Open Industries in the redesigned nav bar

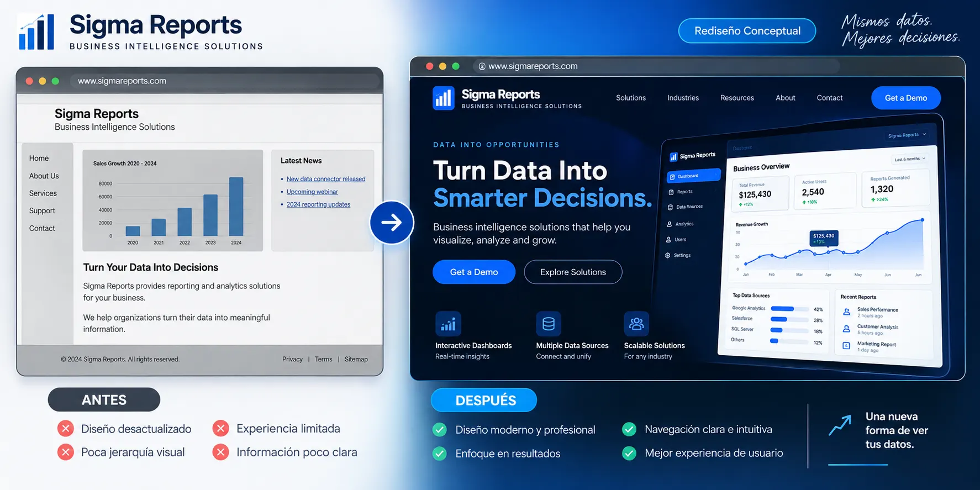(683, 98)
